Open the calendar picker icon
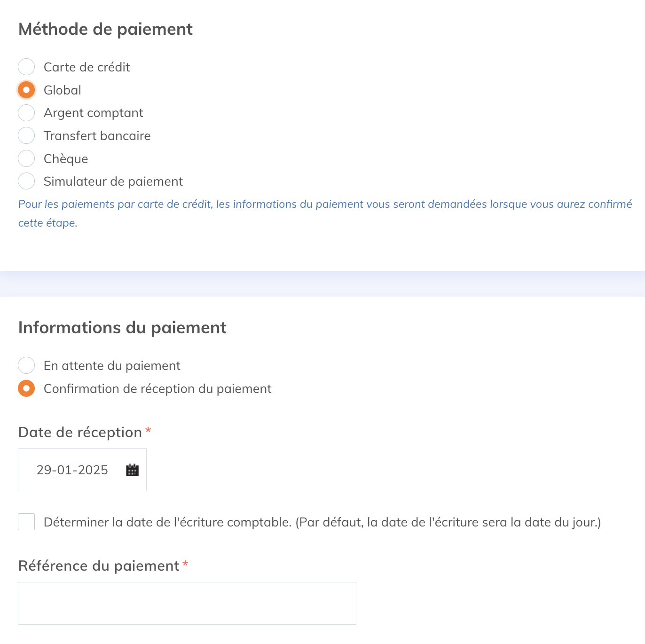This screenshot has width=645, height=644. [x=132, y=470]
